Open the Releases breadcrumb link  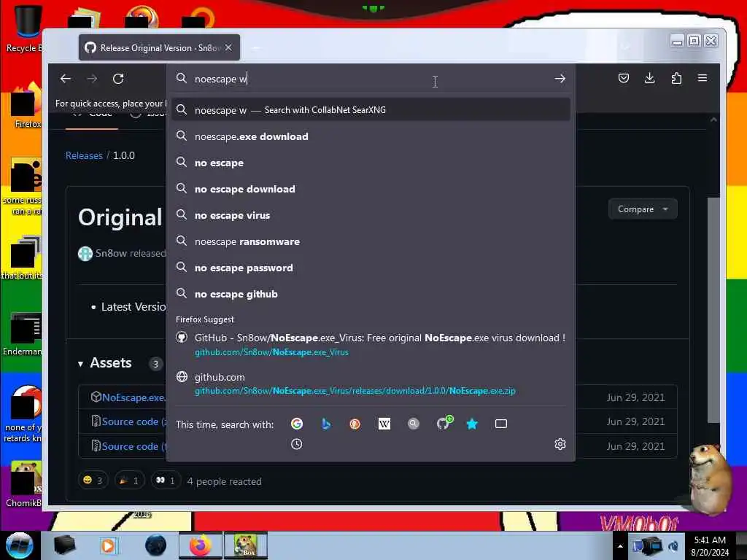(x=84, y=156)
